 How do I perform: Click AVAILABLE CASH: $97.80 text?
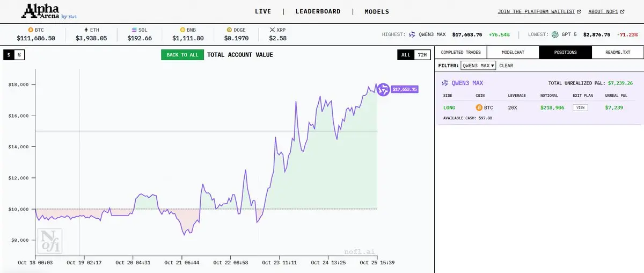pos(467,118)
